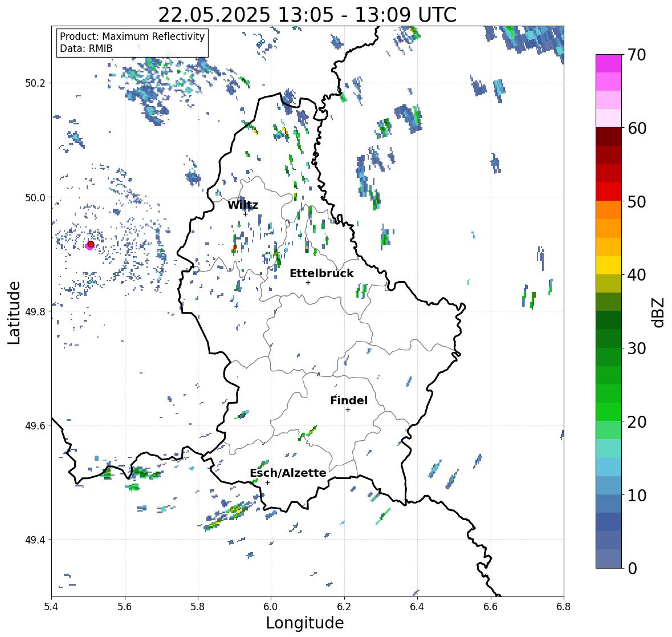Click the magenta 70 dBZ colorbar segment
Image resolution: width=672 pixels, height=637 pixels.
pyautogui.click(x=609, y=63)
